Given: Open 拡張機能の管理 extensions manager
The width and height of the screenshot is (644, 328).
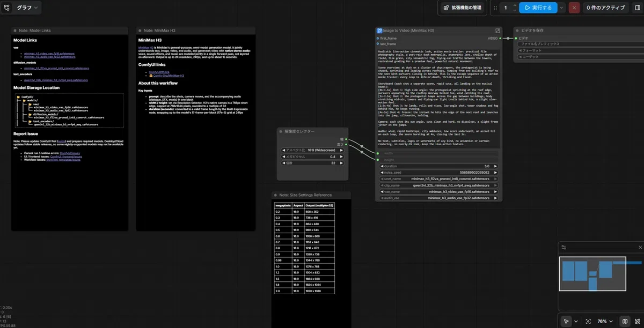Looking at the screenshot, I should (x=462, y=8).
